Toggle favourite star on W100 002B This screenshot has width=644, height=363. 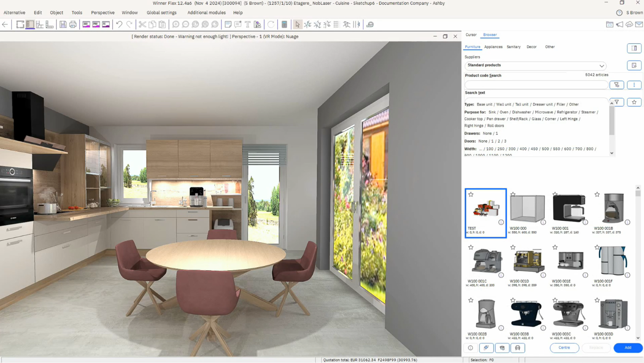pyautogui.click(x=471, y=300)
